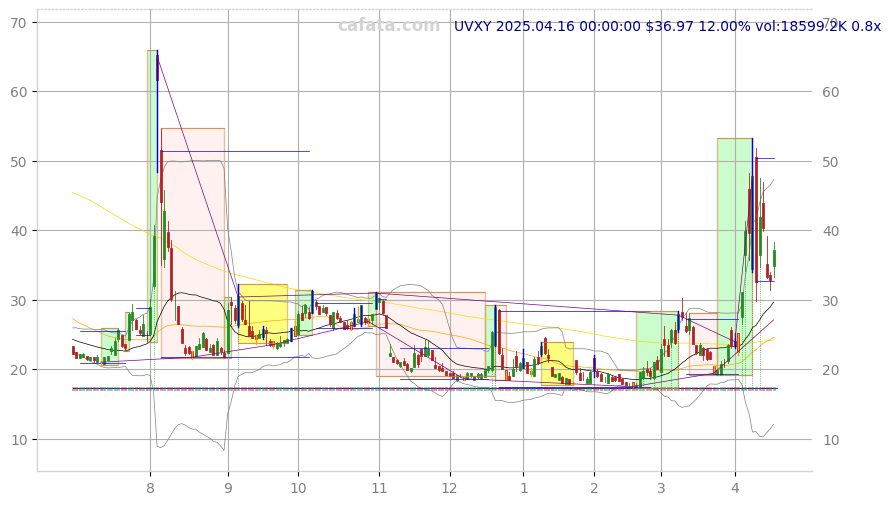
Task: Click x-axis month label 9
Action: pos(228,488)
